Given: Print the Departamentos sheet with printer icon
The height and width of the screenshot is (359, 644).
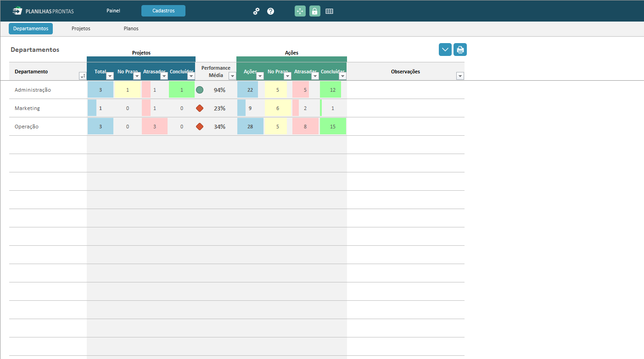Looking at the screenshot, I should (460, 50).
